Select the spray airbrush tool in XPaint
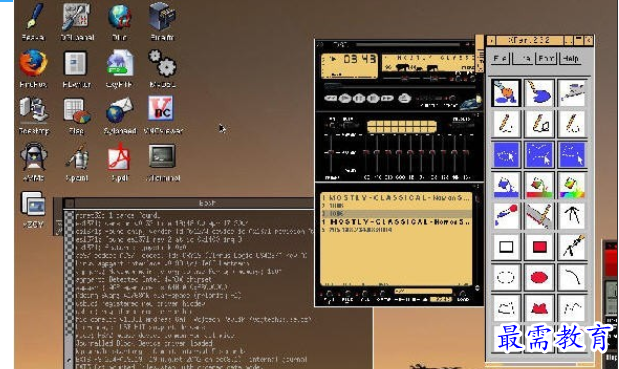Screen dimensions: 619x369 pyautogui.click(x=572, y=93)
